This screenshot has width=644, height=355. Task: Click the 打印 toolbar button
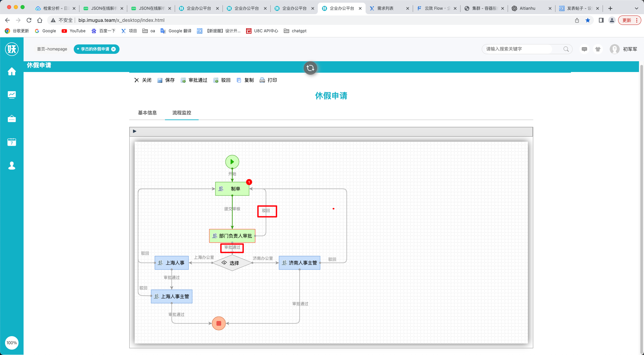(268, 80)
